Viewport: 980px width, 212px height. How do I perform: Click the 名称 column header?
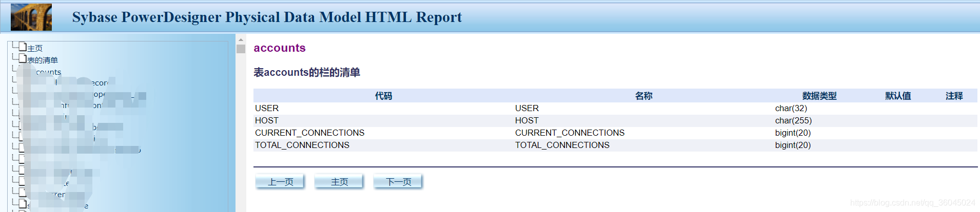pyautogui.click(x=643, y=96)
